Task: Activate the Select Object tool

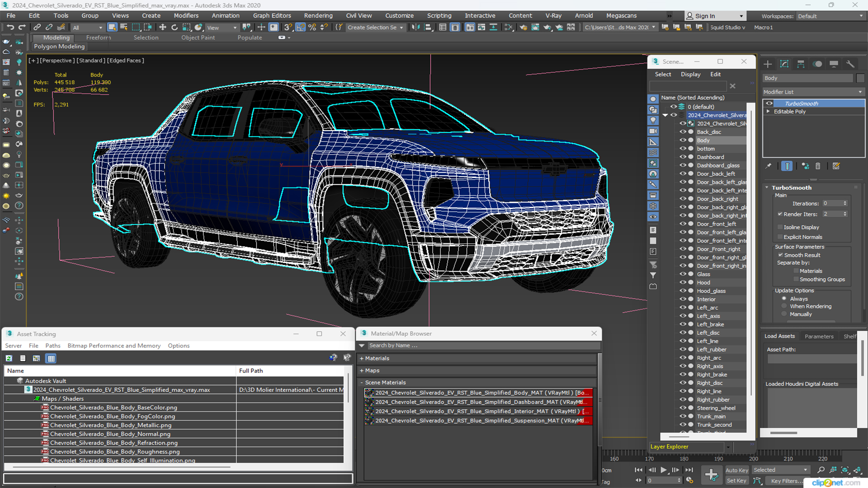Action: (112, 28)
